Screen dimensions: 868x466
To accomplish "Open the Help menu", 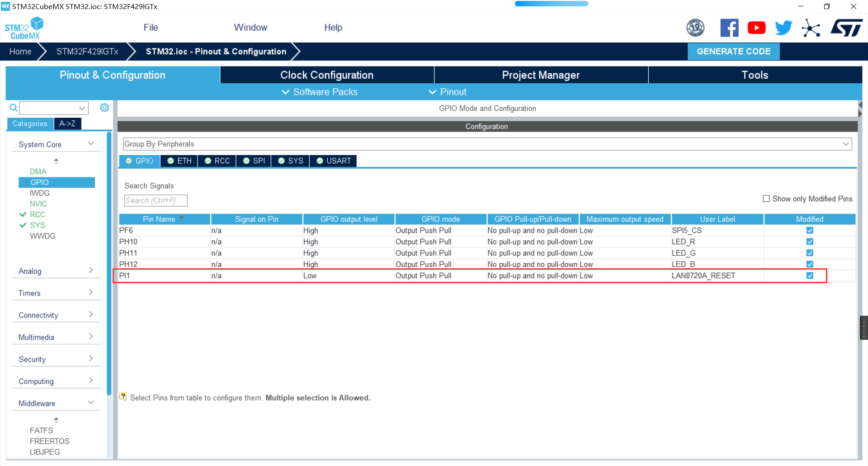I will click(333, 28).
